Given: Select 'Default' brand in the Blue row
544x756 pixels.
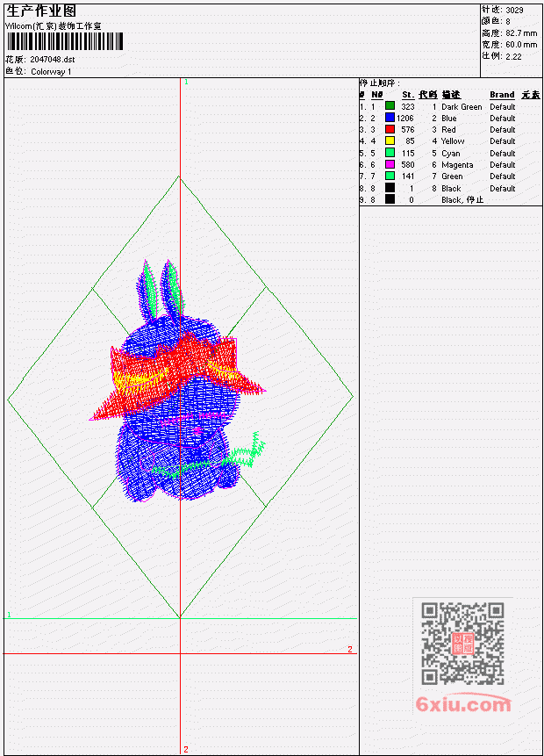Looking at the screenshot, I should (x=502, y=119).
